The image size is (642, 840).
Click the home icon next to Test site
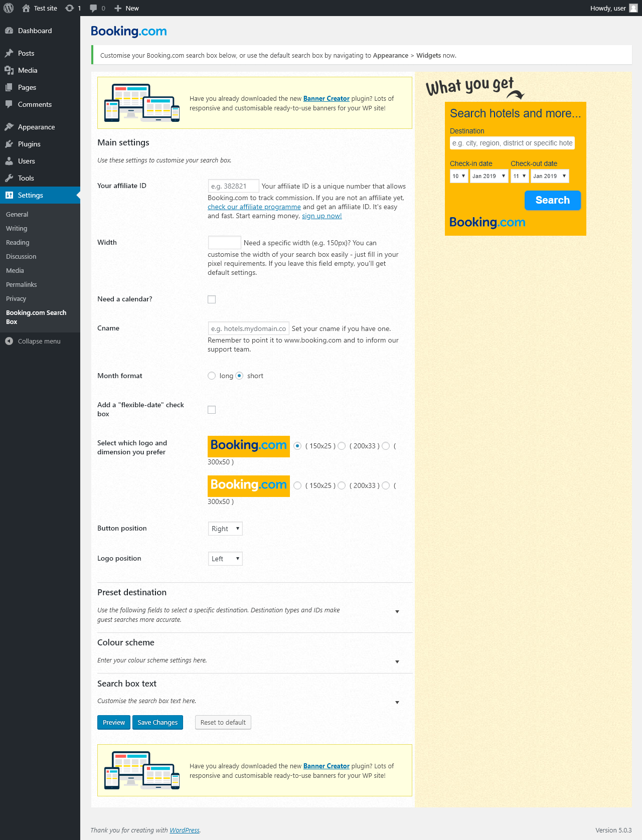pos(26,8)
